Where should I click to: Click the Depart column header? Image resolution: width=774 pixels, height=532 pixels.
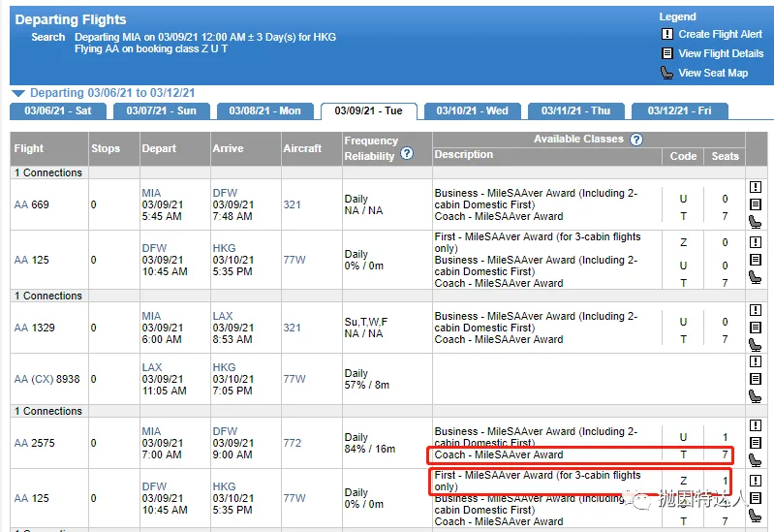[x=159, y=148]
